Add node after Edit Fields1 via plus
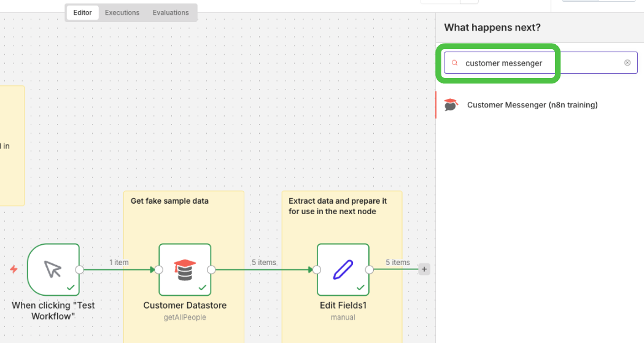Image resolution: width=644 pixels, height=343 pixels. coord(424,269)
